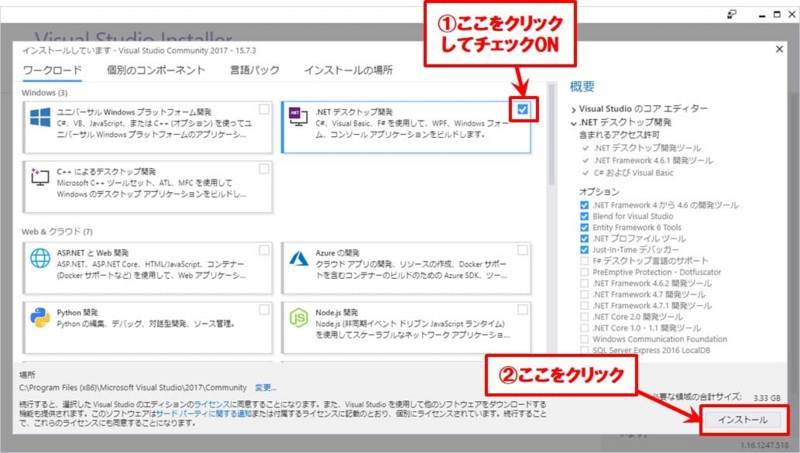This screenshot has width=800, height=453.
Task: Open the サードパーティに関する通知 link
Action: 204,413
